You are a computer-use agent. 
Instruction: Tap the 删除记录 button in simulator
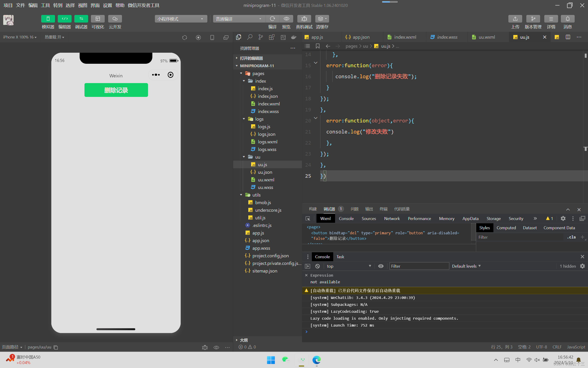click(116, 90)
